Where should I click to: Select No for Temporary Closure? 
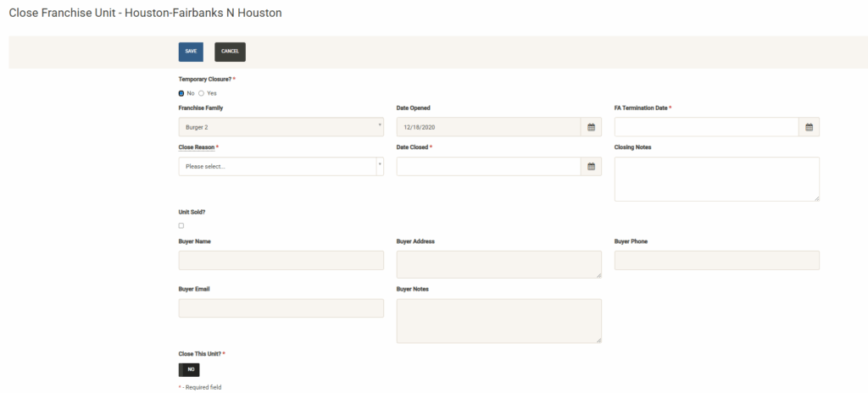pyautogui.click(x=181, y=93)
